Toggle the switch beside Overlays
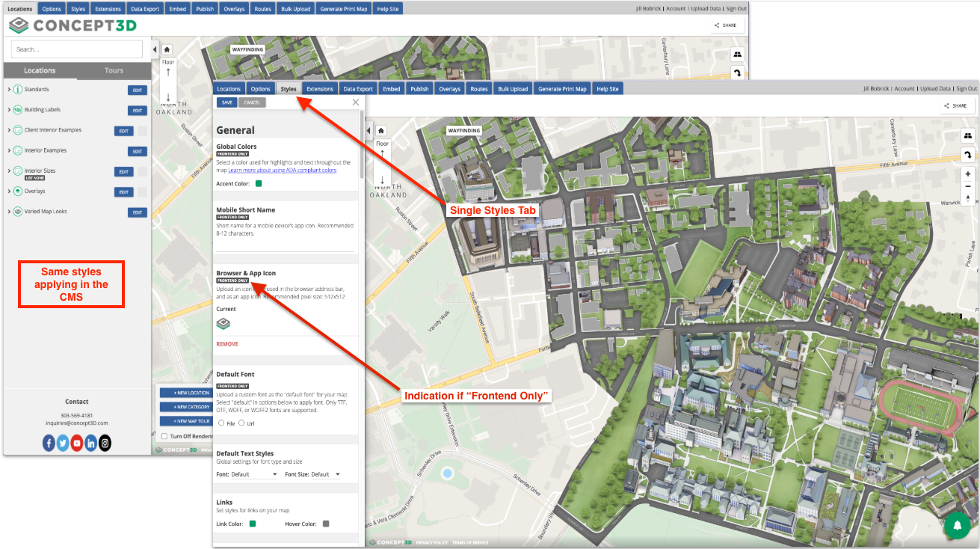This screenshot has width=980, height=549. [x=142, y=192]
